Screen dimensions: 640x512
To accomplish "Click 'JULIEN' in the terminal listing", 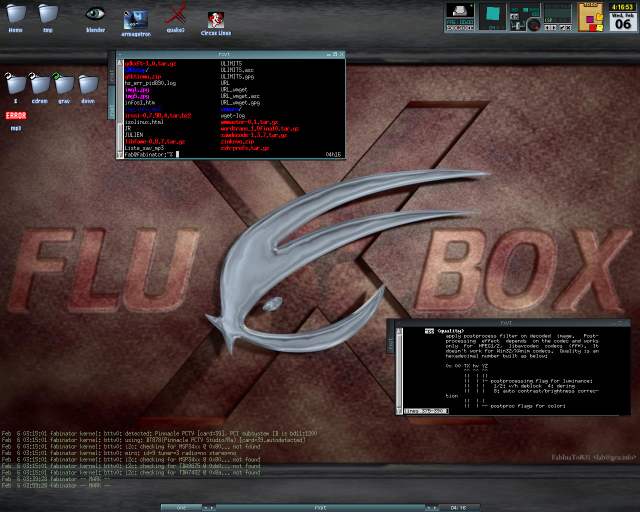I will (134, 135).
